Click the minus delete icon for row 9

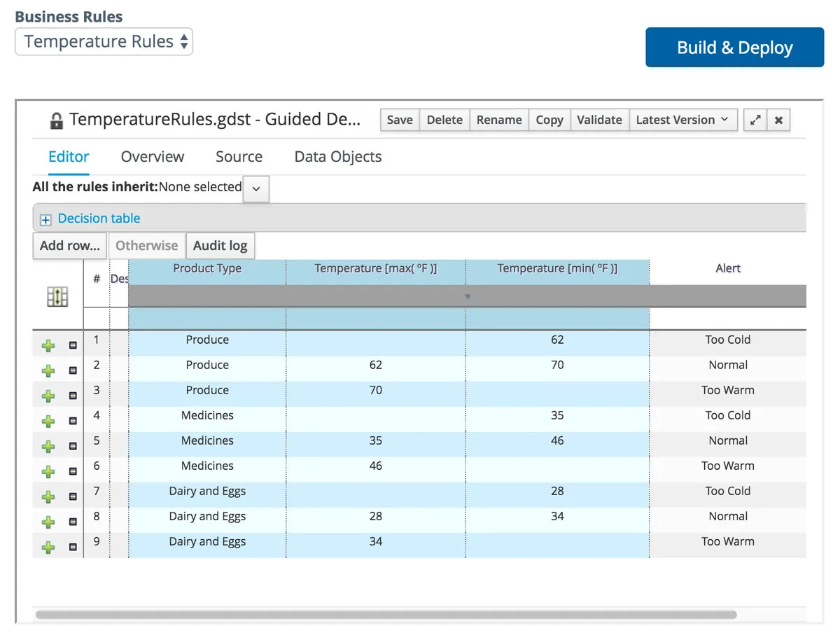(73, 547)
